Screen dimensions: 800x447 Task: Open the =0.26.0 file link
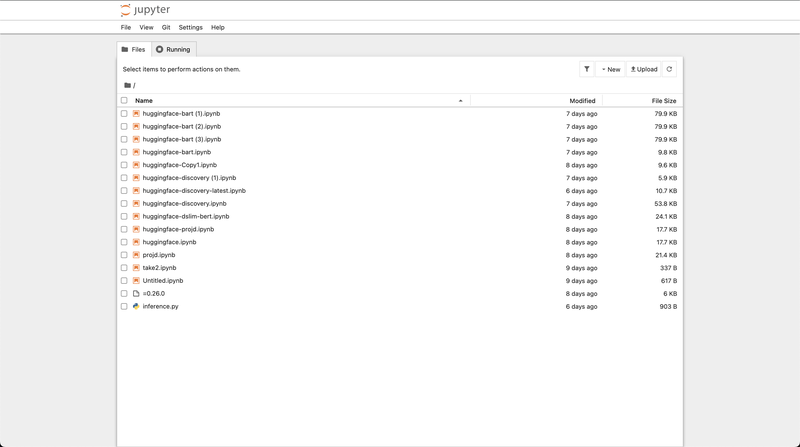[x=154, y=293]
